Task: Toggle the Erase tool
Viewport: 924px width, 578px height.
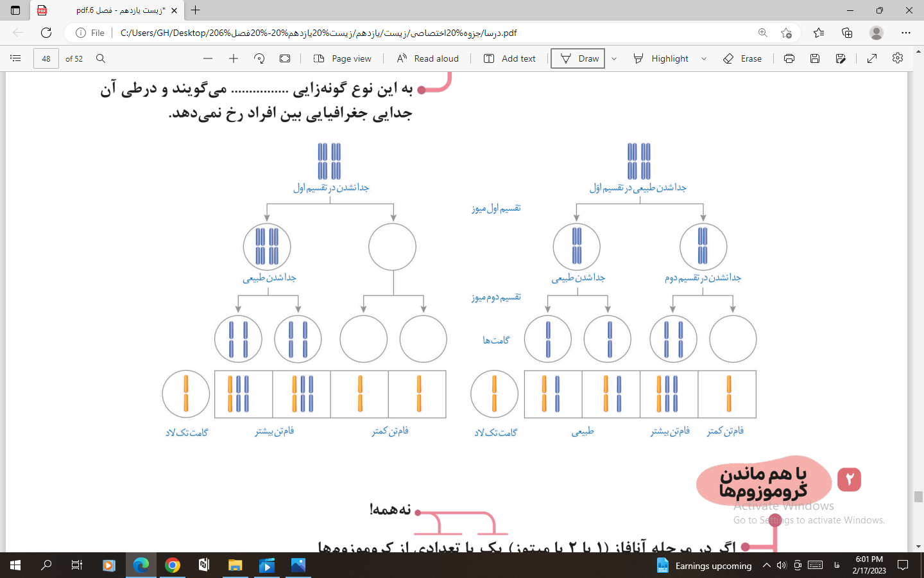Action: 742,58
